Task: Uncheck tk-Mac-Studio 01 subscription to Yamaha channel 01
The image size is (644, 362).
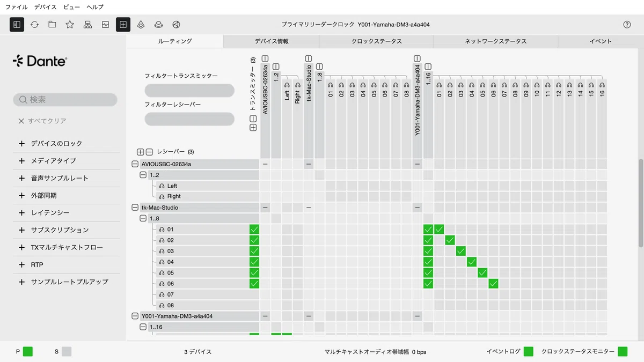Action: click(439, 230)
